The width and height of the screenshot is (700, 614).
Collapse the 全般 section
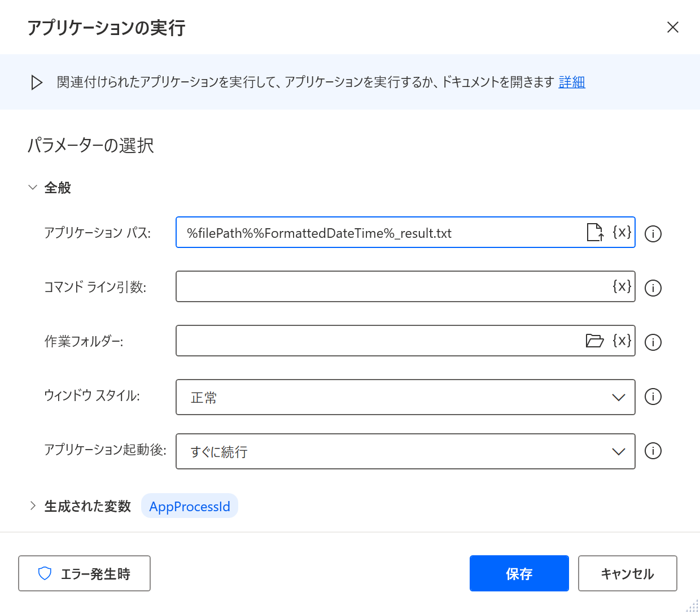(33, 188)
